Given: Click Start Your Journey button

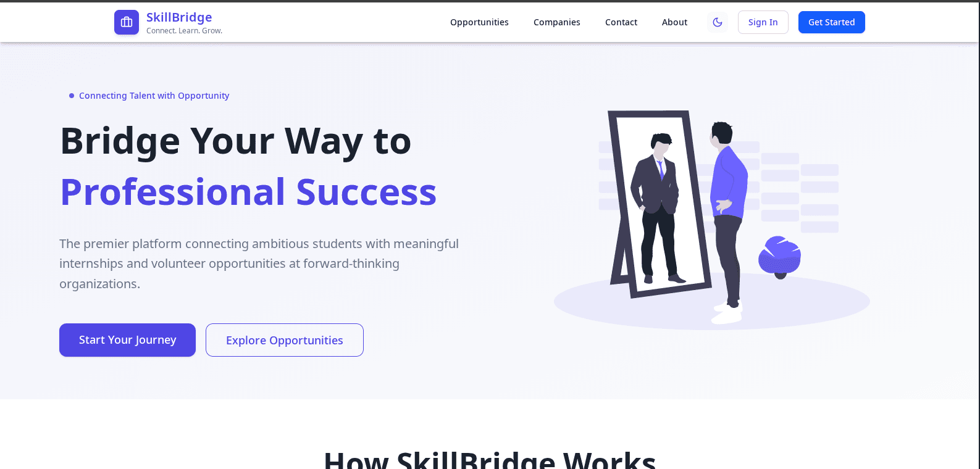Looking at the screenshot, I should click(127, 340).
